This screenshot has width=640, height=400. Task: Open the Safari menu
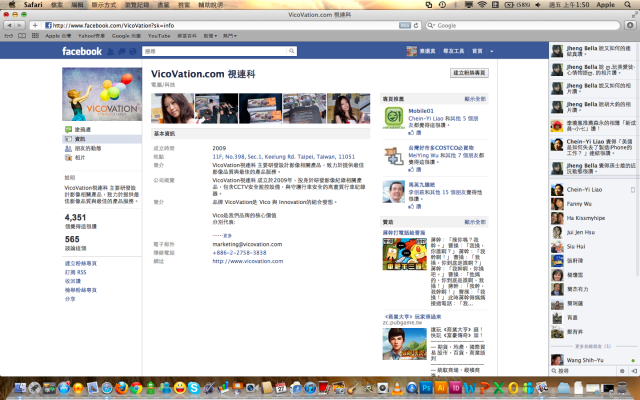click(33, 4)
